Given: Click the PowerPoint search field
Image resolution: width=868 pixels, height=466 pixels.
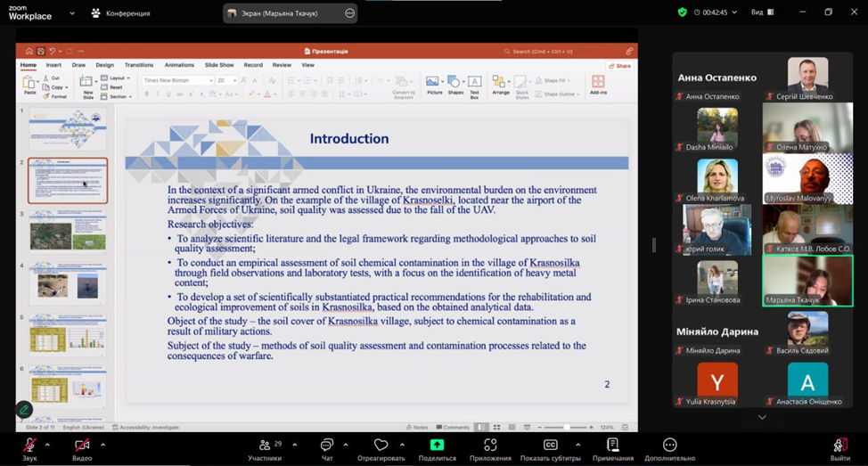Looking at the screenshot, I should 540,52.
